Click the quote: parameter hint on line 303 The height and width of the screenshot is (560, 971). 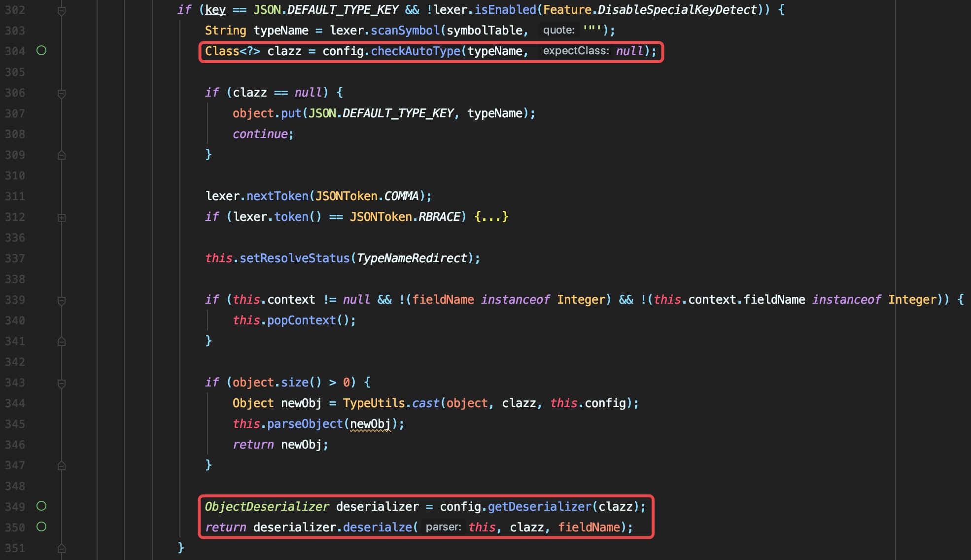coord(558,31)
